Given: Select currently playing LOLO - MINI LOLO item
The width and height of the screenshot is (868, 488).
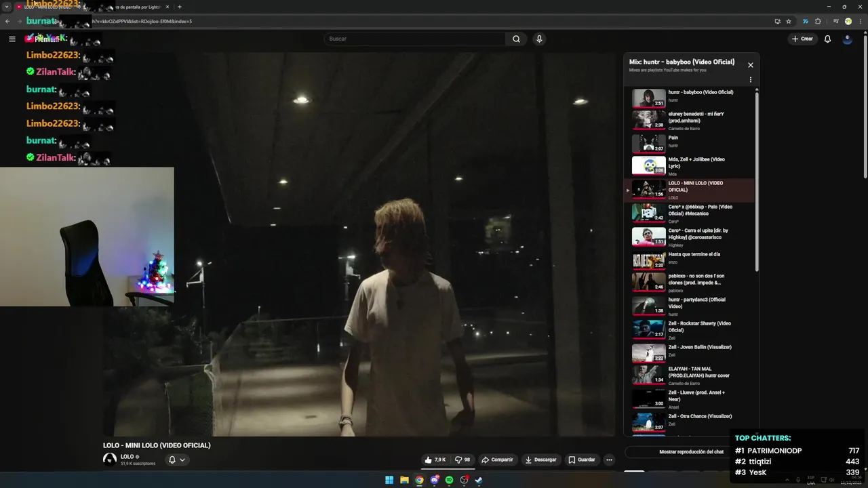Looking at the screenshot, I should [688, 190].
